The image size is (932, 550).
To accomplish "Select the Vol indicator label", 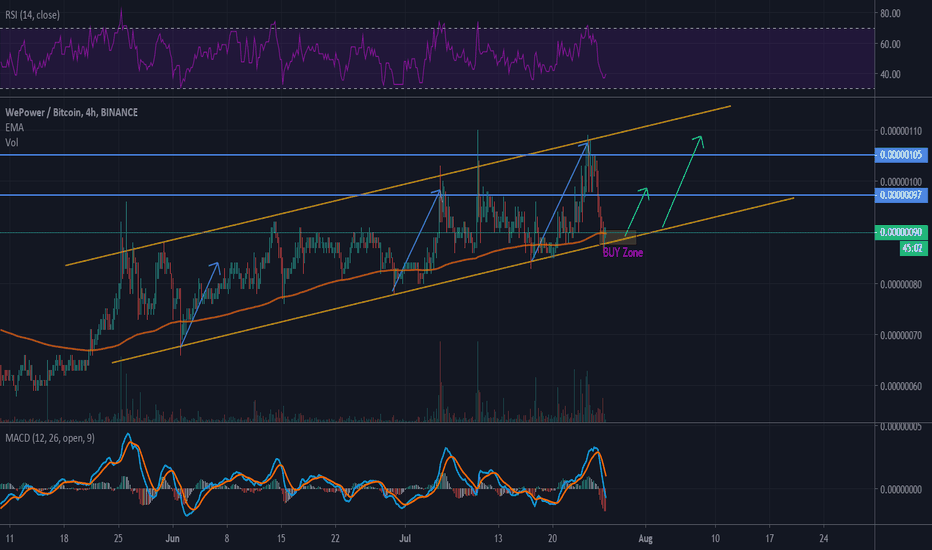I will point(12,143).
